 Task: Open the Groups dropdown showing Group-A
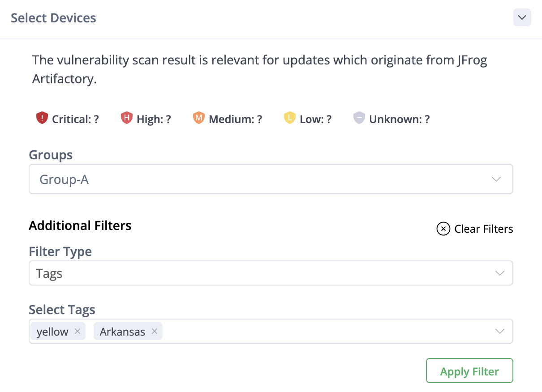click(271, 179)
